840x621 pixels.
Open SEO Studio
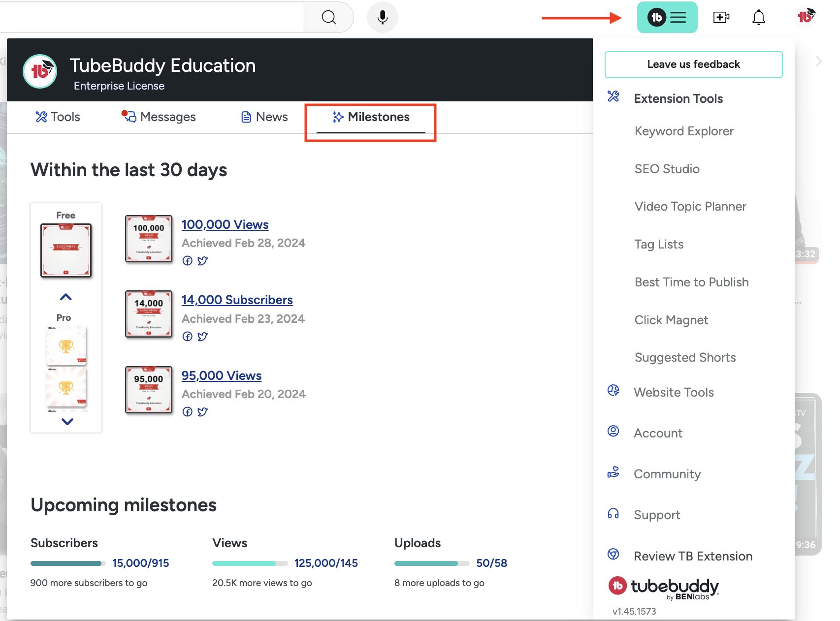pos(667,169)
